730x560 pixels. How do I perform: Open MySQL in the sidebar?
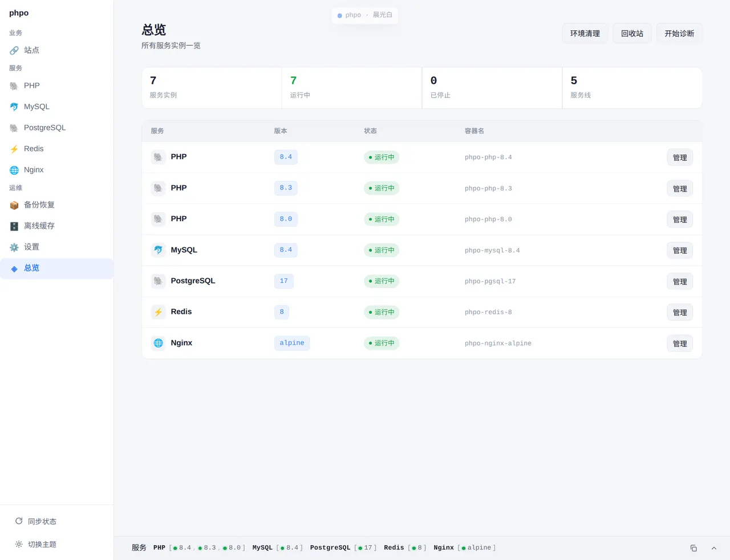[57, 107]
